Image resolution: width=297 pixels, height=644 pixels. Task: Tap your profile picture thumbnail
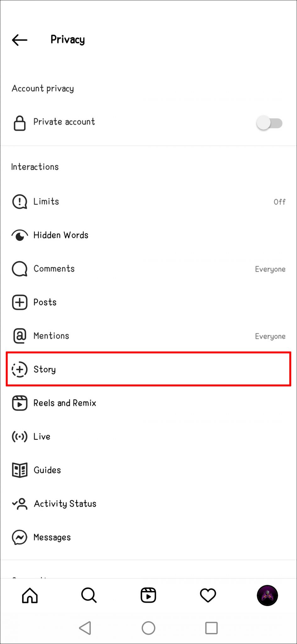[267, 595]
